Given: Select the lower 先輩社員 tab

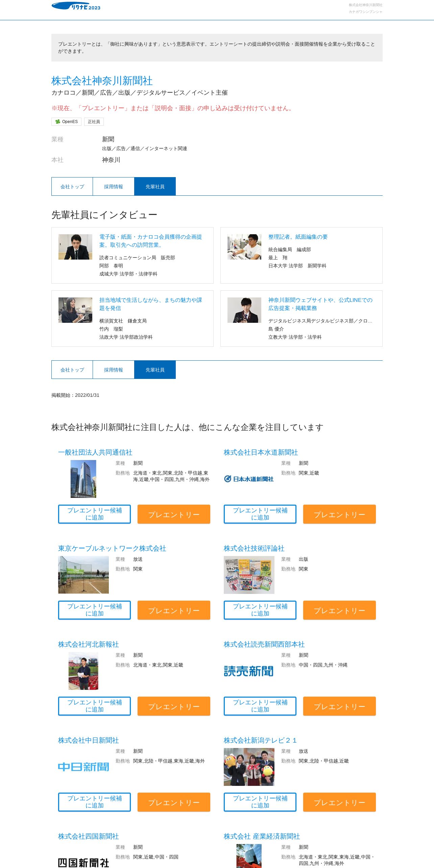Looking at the screenshot, I should [x=155, y=370].
